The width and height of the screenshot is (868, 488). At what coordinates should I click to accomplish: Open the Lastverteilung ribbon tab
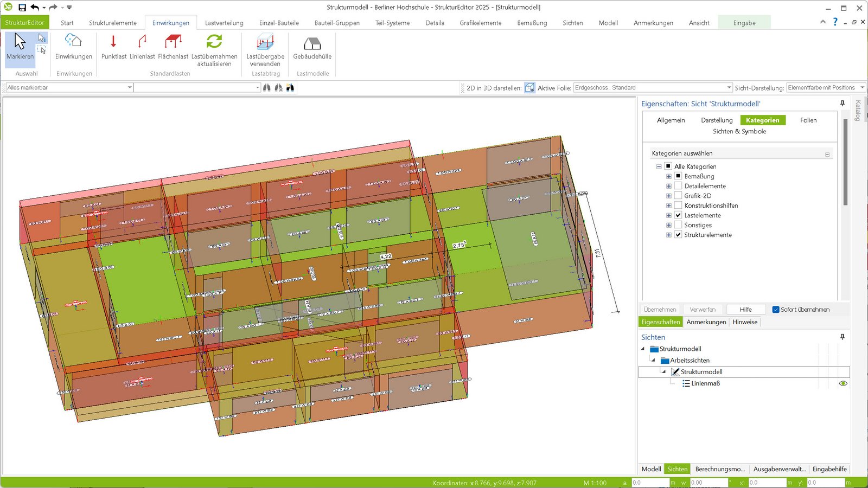(224, 23)
